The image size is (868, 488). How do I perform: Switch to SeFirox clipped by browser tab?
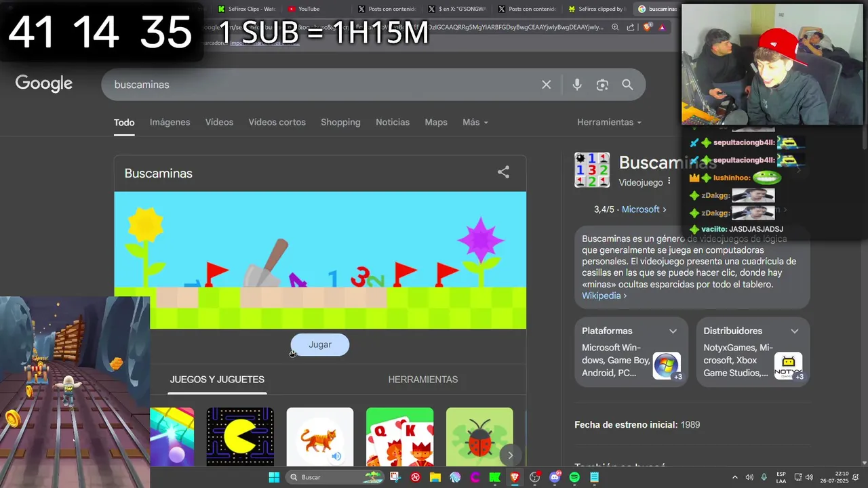pos(597,9)
